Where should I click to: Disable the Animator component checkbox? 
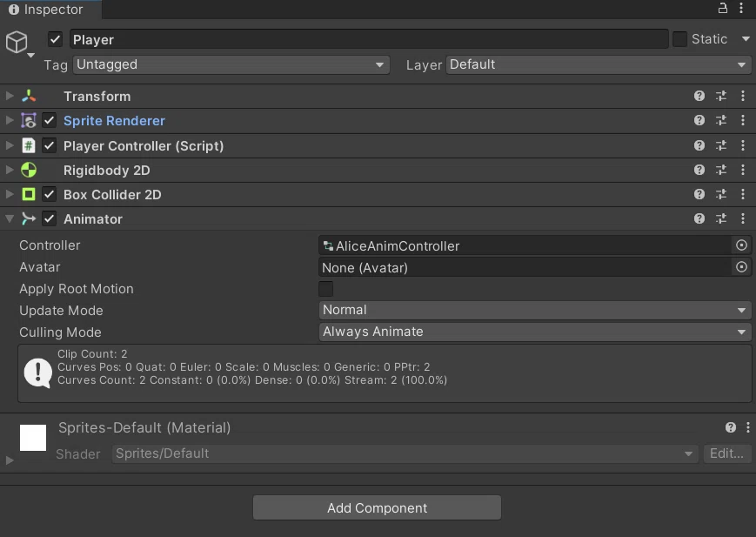pyautogui.click(x=50, y=218)
